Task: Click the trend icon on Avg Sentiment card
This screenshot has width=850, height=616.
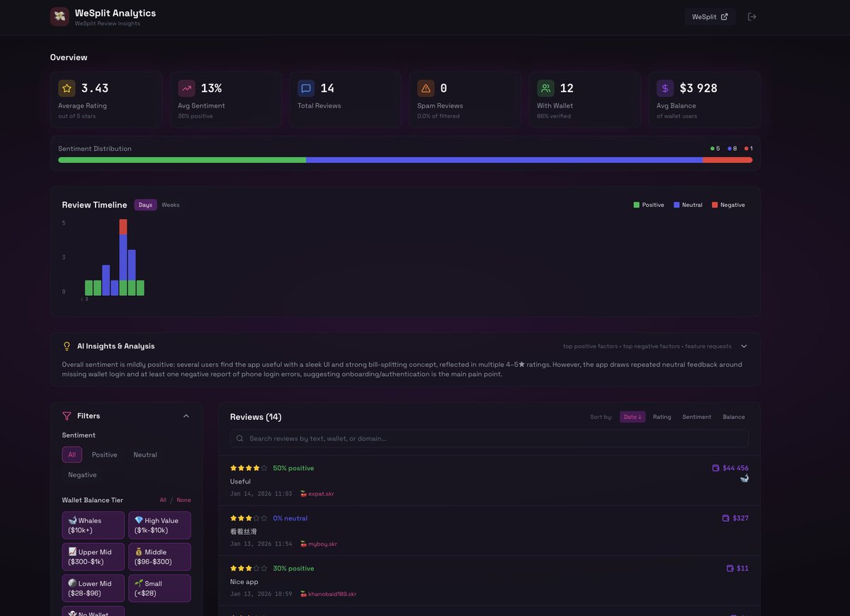Action: pyautogui.click(x=186, y=89)
